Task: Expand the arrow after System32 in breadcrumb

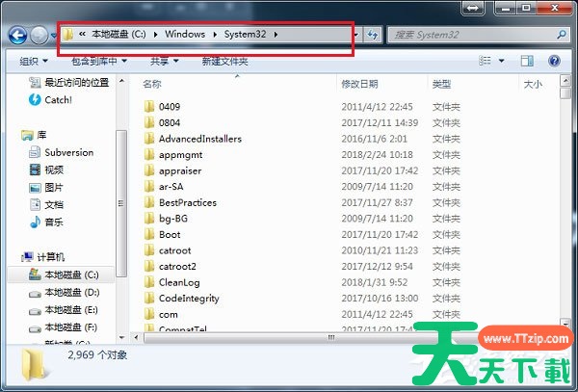Action: 276,35
